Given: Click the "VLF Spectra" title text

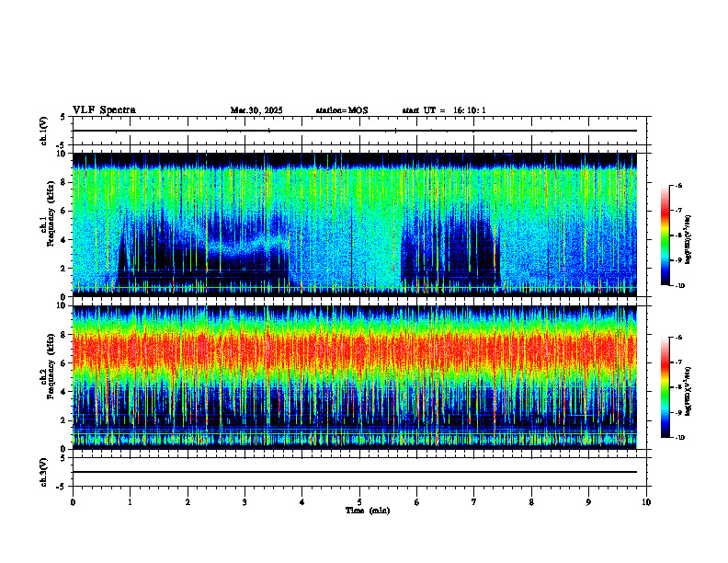Looking at the screenshot, I should [x=104, y=110].
